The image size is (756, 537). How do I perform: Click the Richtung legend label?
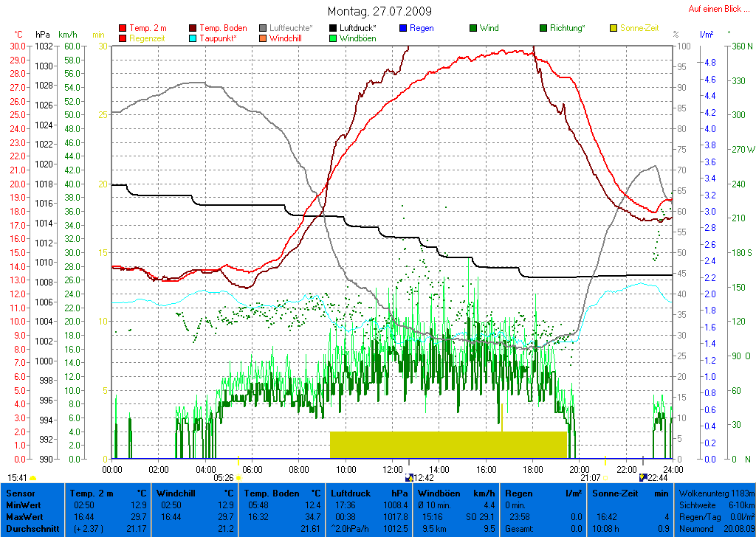(x=567, y=28)
